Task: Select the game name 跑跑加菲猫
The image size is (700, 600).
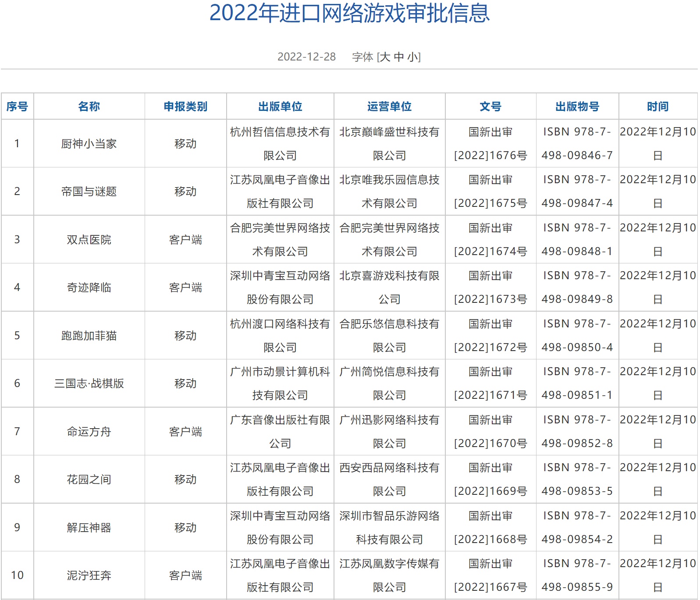Action: coord(89,336)
